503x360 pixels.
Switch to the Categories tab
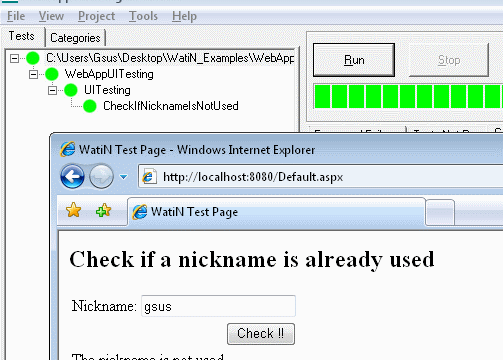point(75,38)
